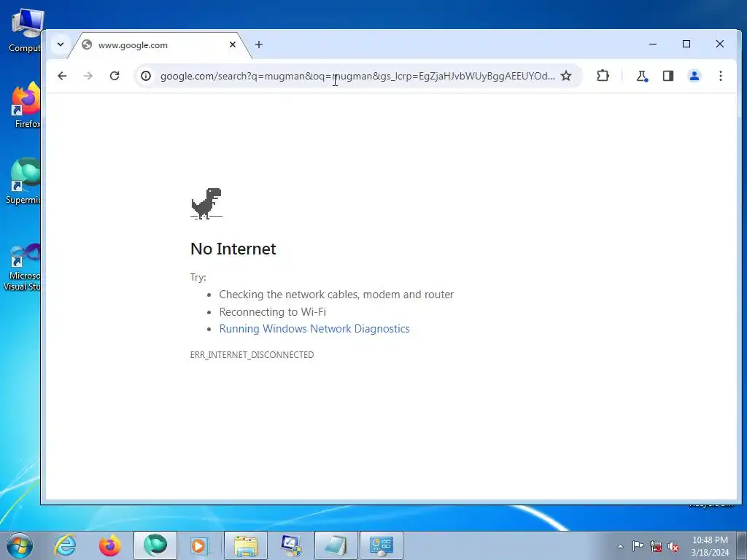Reload the page with refresh icon

point(115,76)
